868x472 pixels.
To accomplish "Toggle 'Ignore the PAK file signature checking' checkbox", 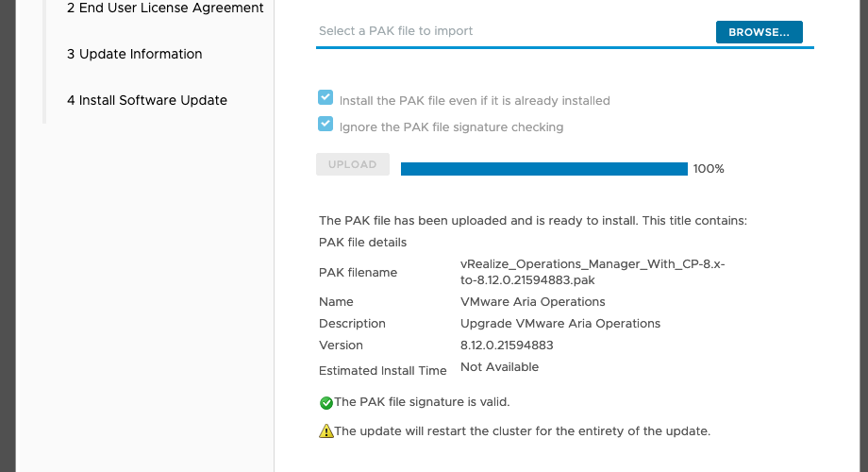I will pyautogui.click(x=325, y=124).
